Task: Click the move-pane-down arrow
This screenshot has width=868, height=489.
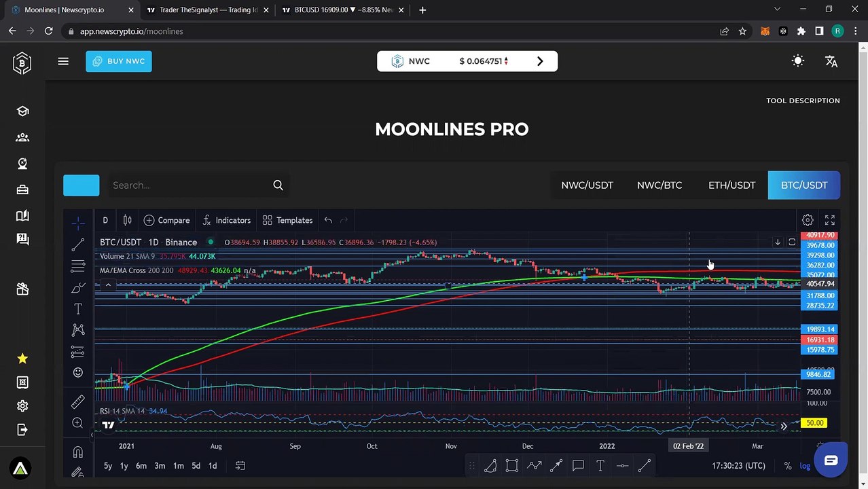Action: 778,242
